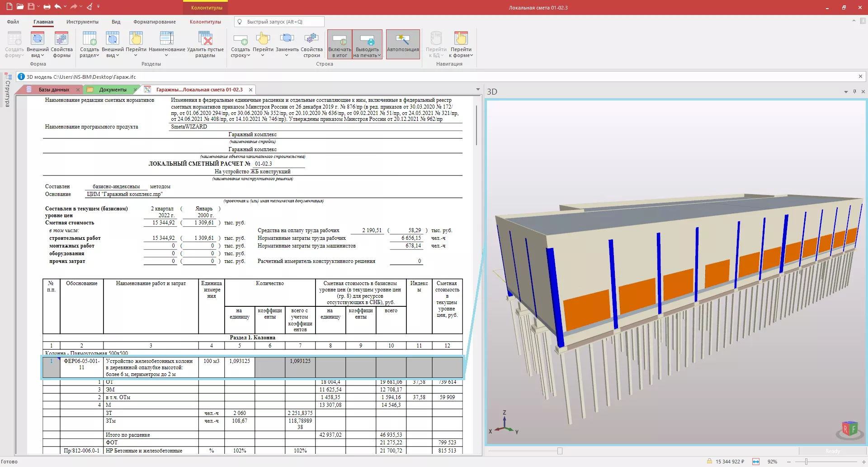
Task: Click the 15 344 922 total in status bar
Action: pyautogui.click(x=730, y=462)
